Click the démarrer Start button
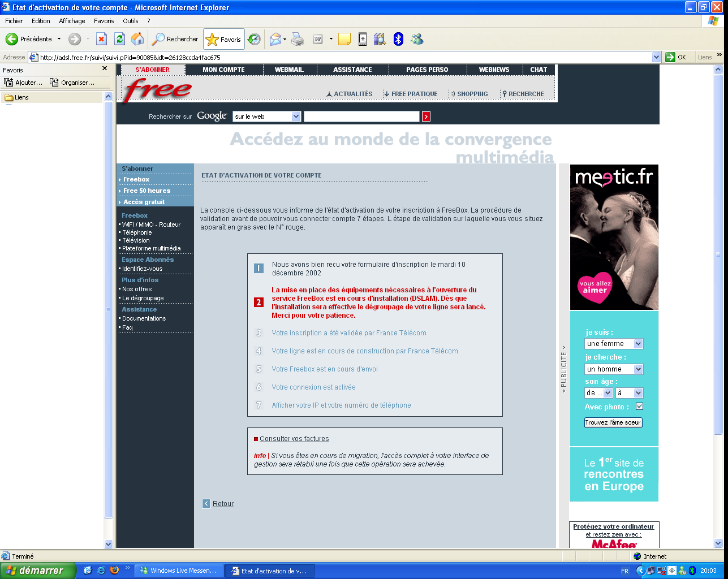 37,571
